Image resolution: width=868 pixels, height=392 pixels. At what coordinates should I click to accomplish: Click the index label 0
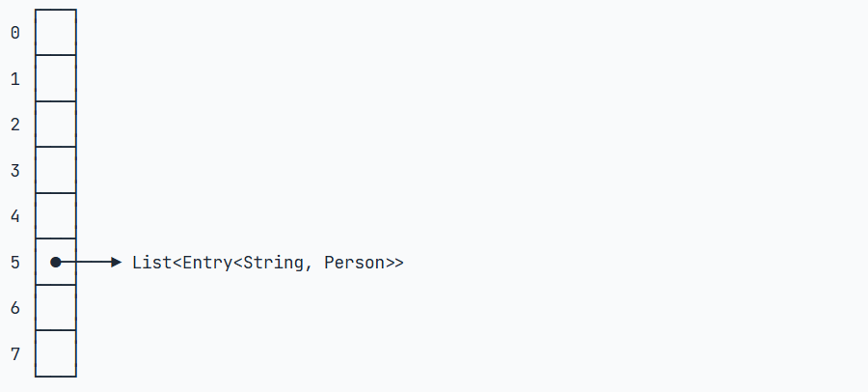14,33
